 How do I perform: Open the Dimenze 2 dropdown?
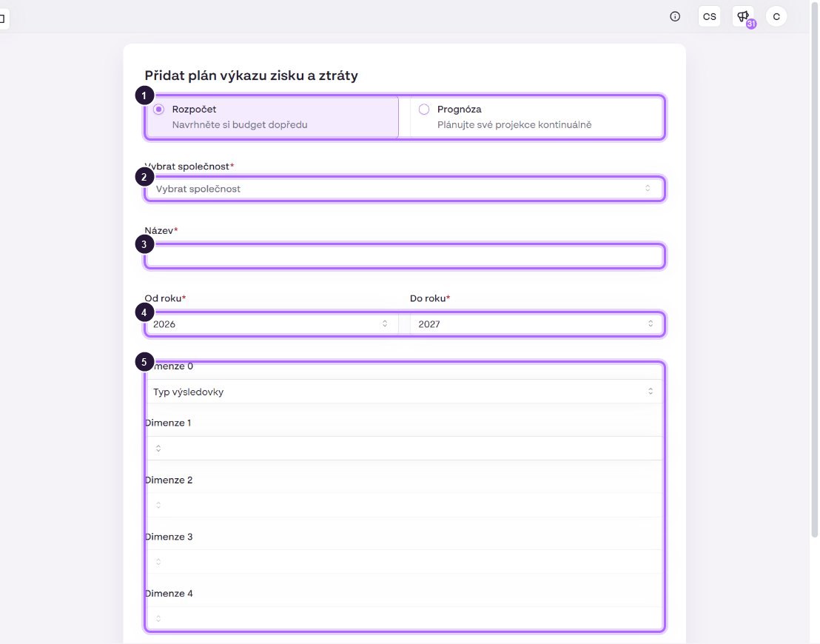point(405,506)
